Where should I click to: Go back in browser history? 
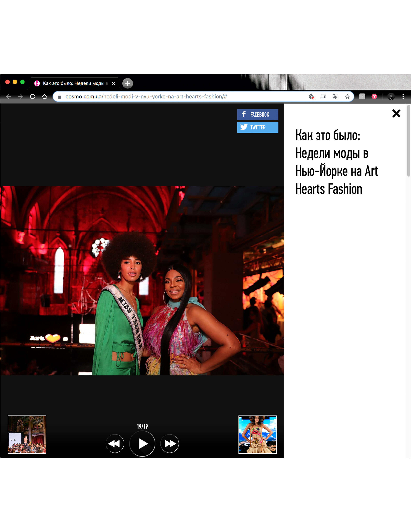9,97
